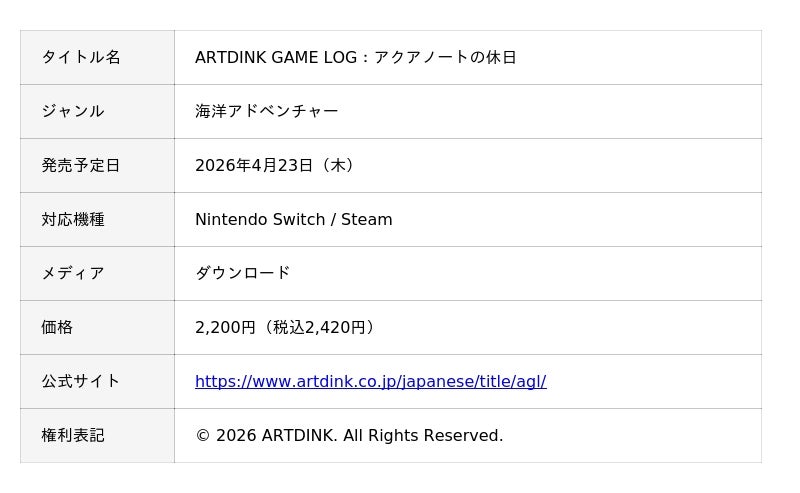Click the 公式サイト header cell
This screenshot has width=800, height=493.
pyautogui.click(x=81, y=381)
